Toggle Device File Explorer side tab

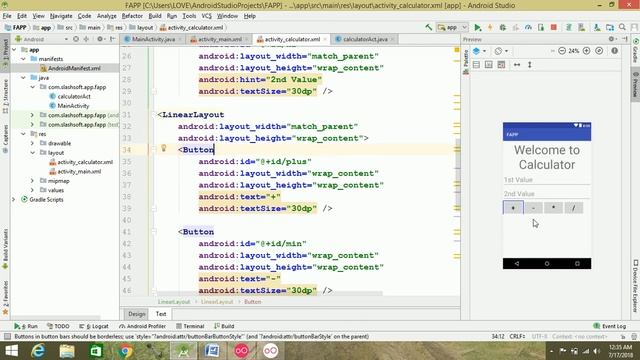pos(636,286)
